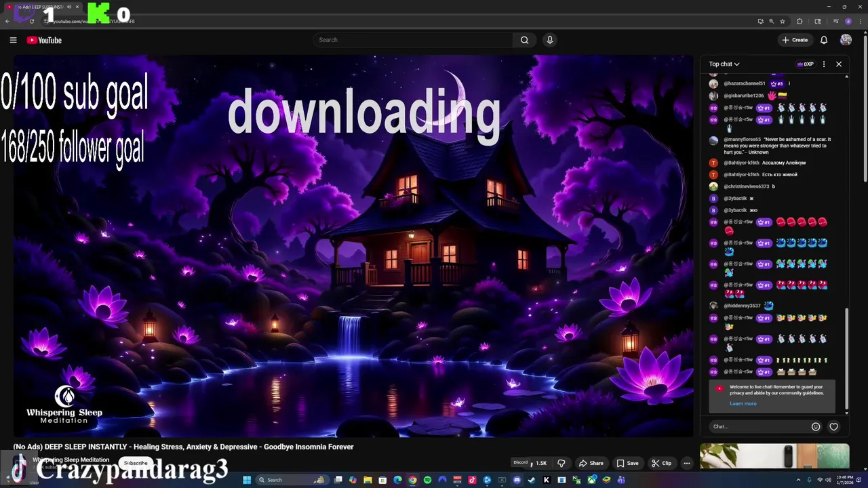This screenshot has height=488, width=868.
Task: Open the live chat more-options menu
Action: [824, 64]
